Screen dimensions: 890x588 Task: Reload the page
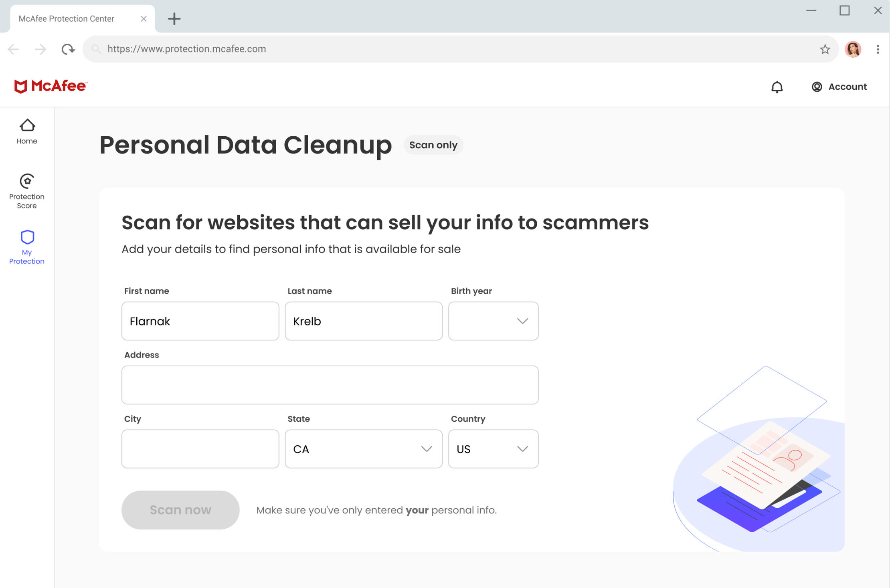pyautogui.click(x=68, y=49)
